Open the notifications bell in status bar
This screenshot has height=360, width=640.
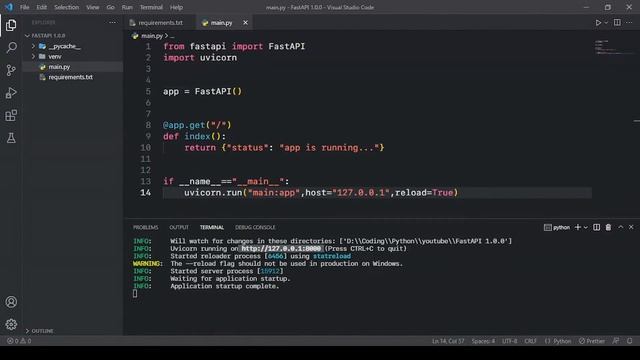[x=630, y=341]
